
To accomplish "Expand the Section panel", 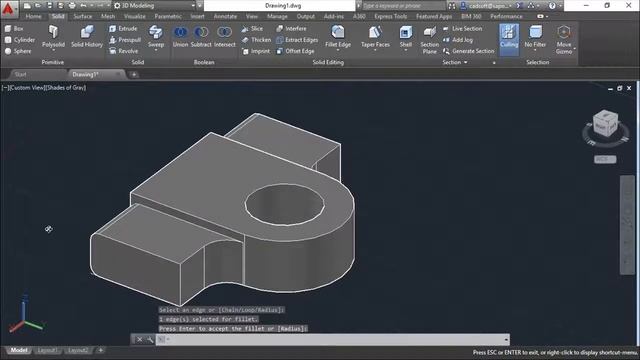I will coord(455,62).
